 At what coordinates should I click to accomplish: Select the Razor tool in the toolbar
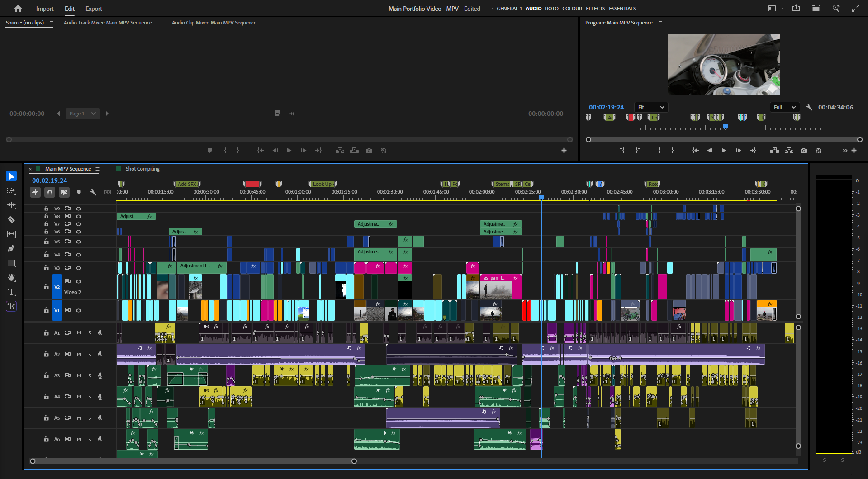(11, 220)
